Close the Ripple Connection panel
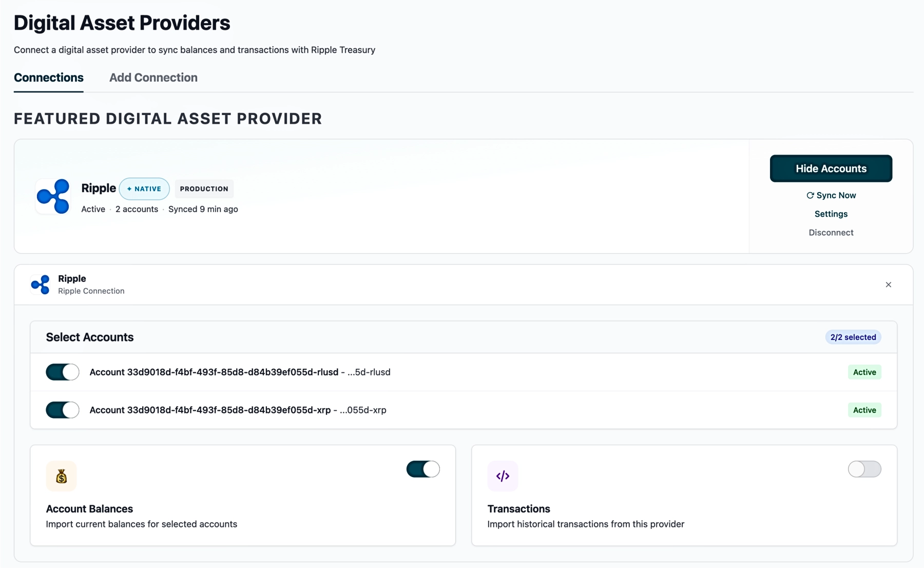This screenshot has height=568, width=924. [889, 285]
